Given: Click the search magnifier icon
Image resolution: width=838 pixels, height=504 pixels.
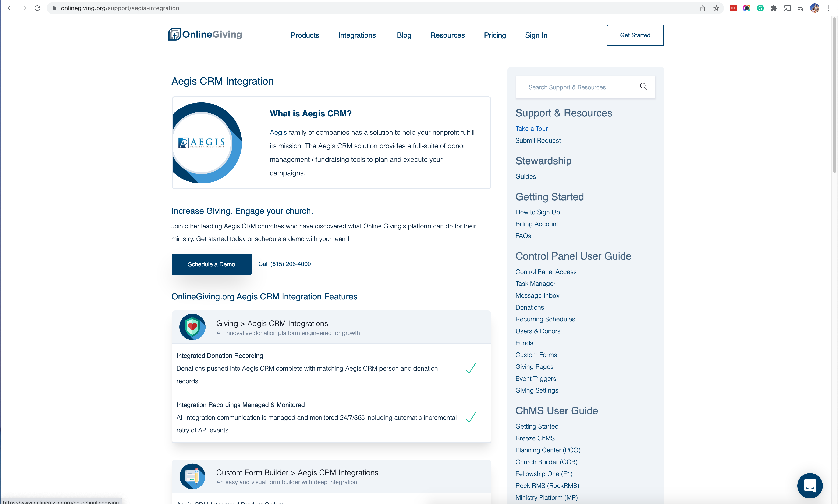Looking at the screenshot, I should (643, 87).
